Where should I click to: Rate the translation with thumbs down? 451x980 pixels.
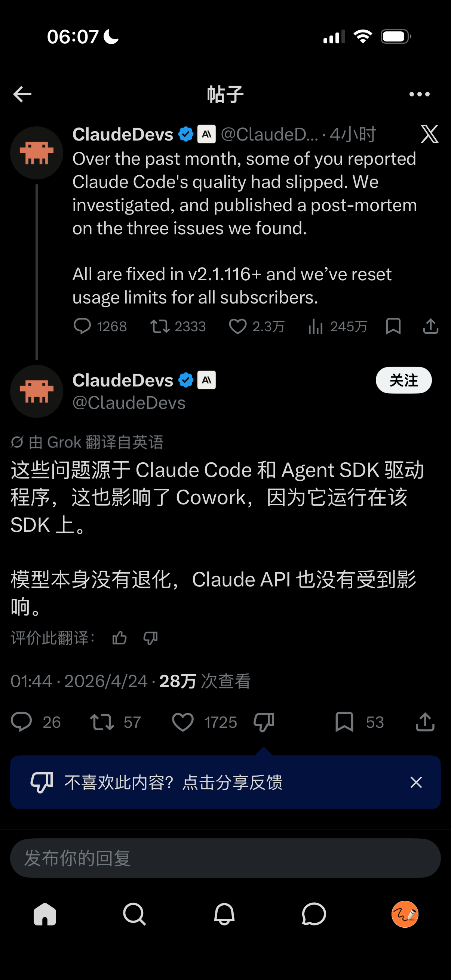tap(150, 638)
